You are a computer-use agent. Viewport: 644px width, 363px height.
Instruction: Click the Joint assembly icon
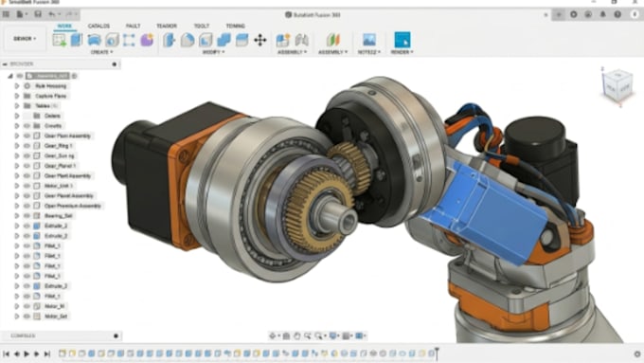[x=302, y=40]
